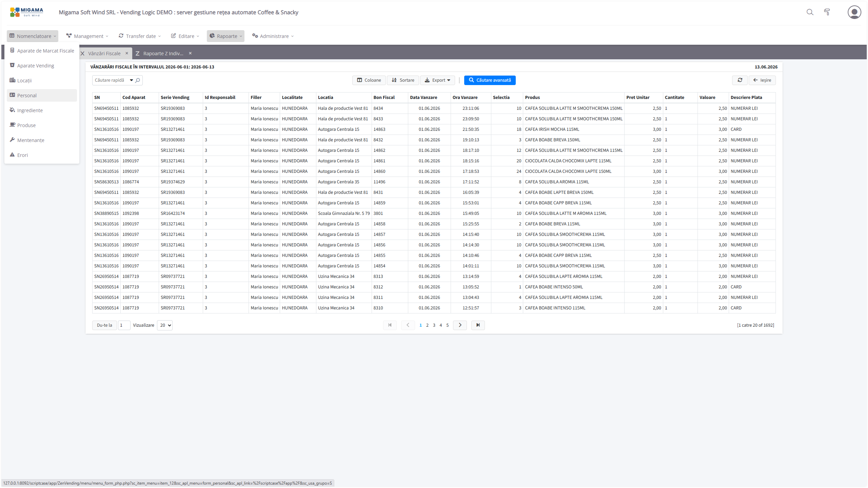Go to the next page arrow
868x488 pixels.
[460, 325]
